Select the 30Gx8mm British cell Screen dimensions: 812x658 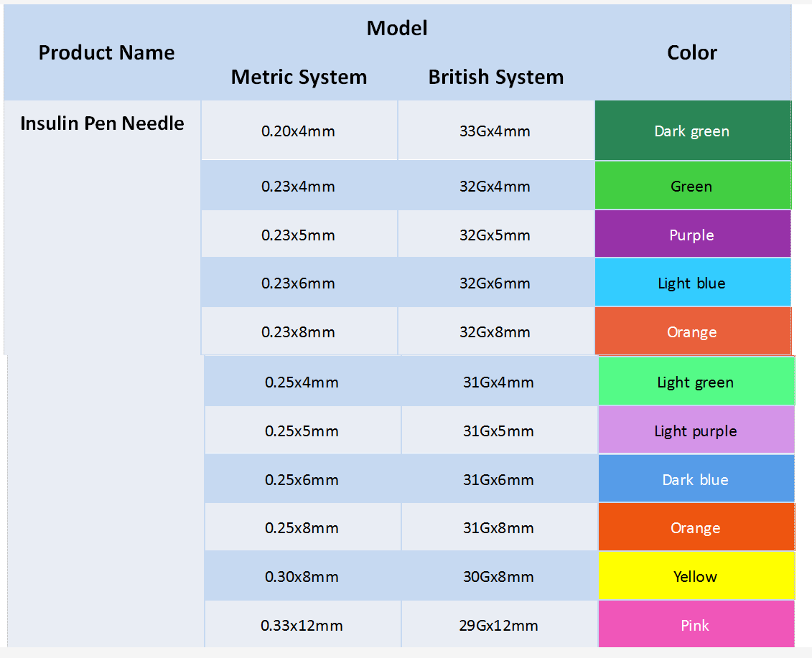coord(498,577)
